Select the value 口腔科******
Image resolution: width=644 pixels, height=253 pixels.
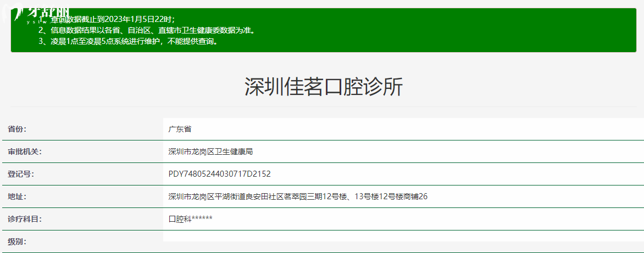click(190, 219)
